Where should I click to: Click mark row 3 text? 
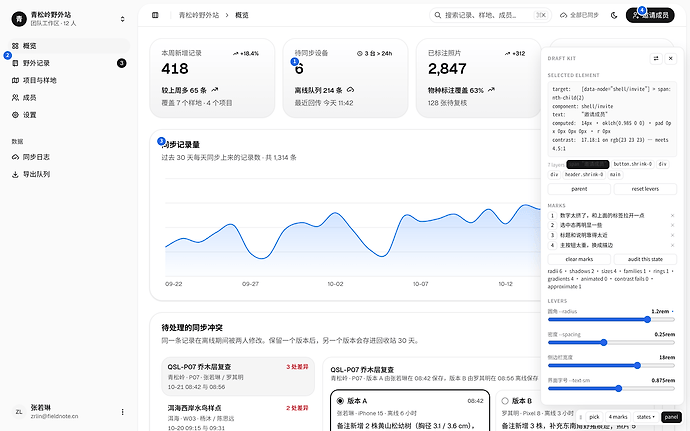pos(584,236)
